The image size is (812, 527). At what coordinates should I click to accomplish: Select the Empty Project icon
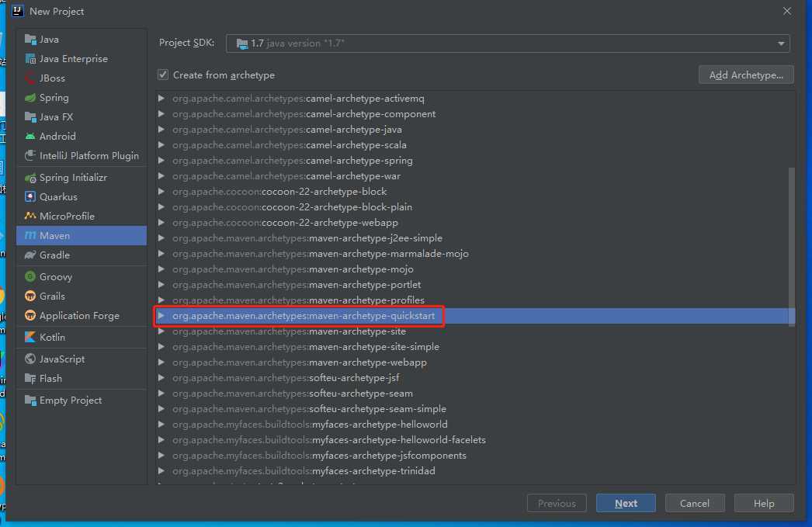30,400
